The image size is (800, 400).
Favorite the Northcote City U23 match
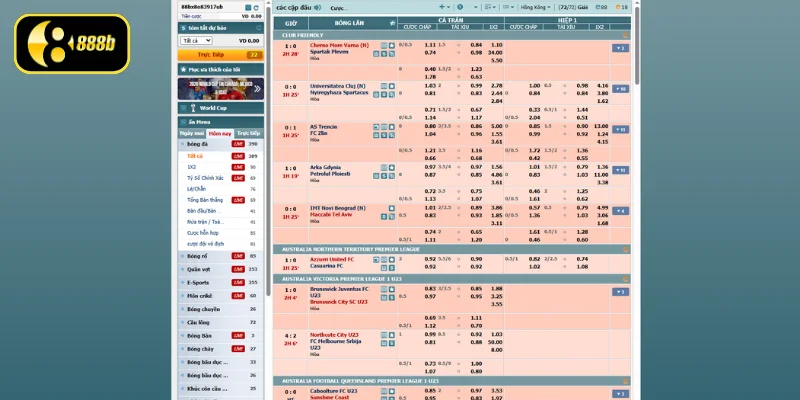[392, 335]
